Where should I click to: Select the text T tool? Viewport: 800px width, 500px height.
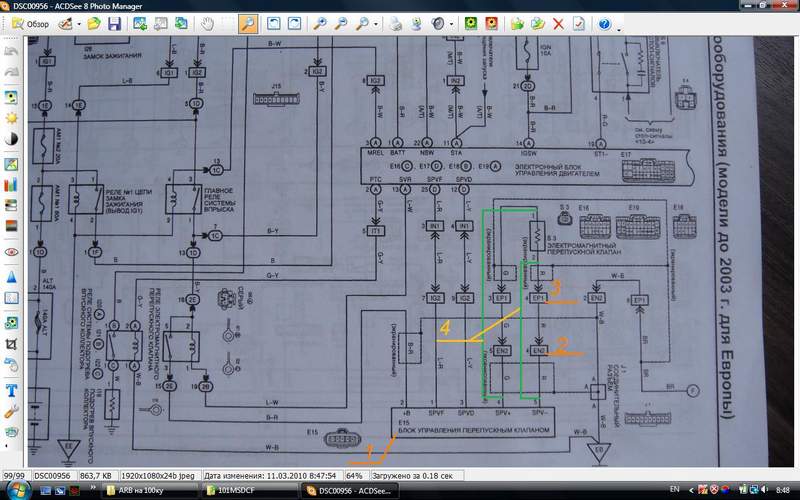click(x=11, y=390)
